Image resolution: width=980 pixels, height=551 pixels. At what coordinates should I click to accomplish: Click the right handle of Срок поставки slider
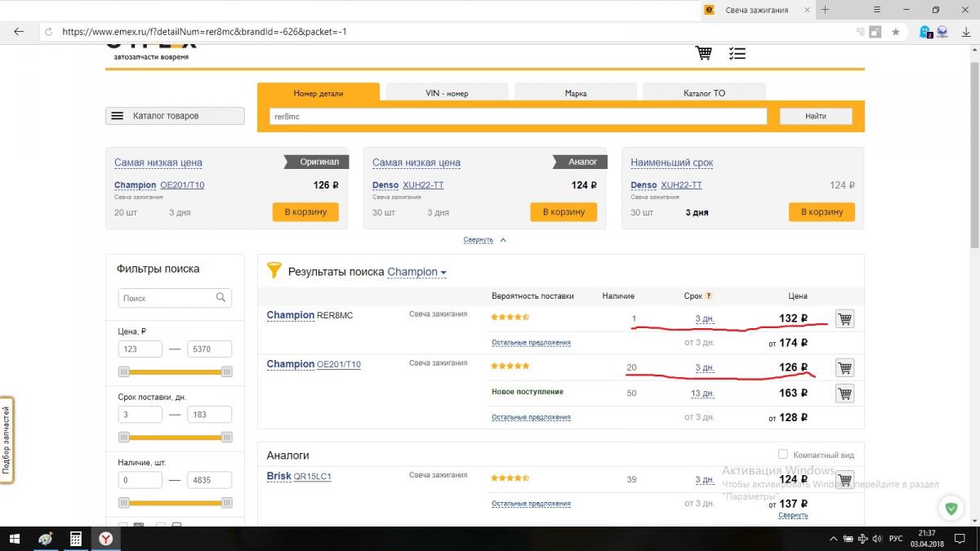point(227,437)
